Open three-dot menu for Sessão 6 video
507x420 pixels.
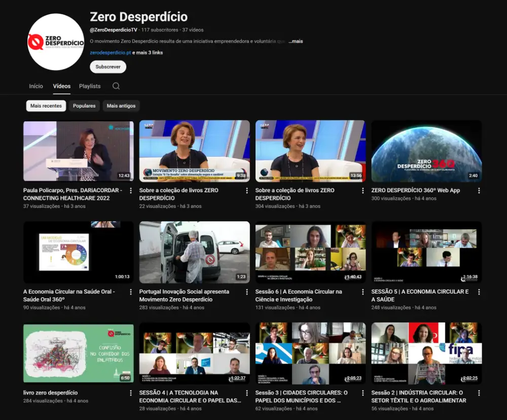click(x=363, y=292)
